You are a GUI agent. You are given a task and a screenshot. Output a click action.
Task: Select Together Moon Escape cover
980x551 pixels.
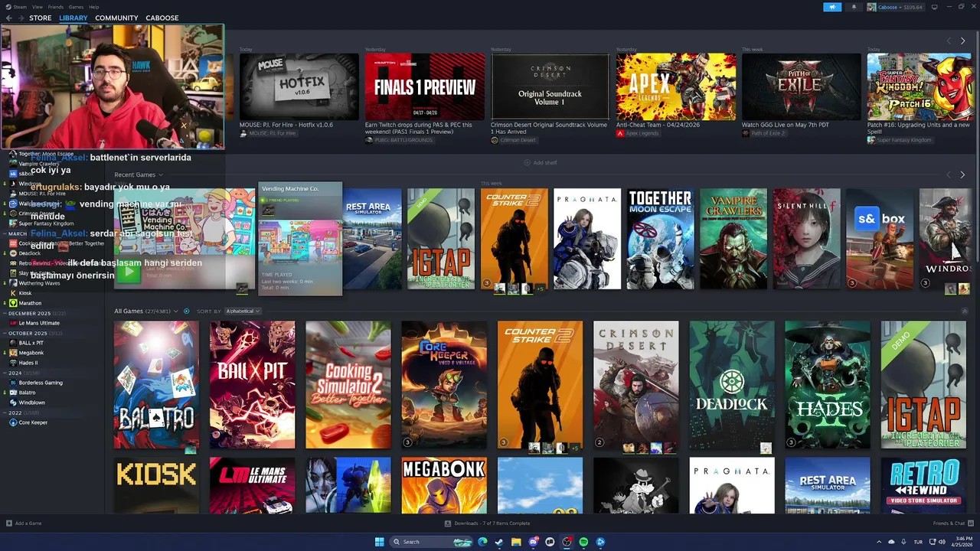click(x=661, y=239)
